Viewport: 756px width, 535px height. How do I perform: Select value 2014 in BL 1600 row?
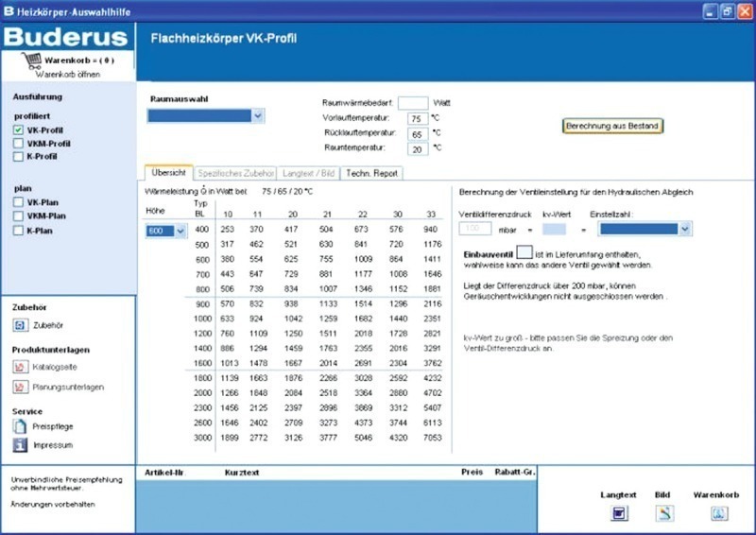click(x=328, y=363)
